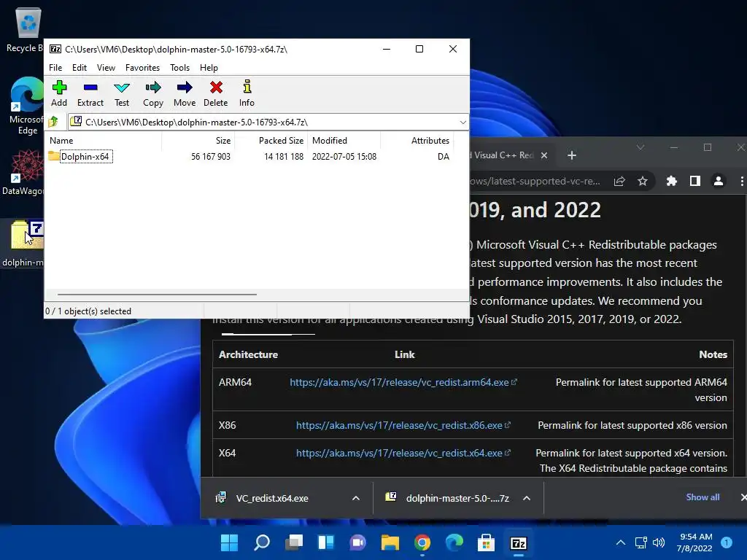Open the Favorites menu
Screen dimensions: 747x560
(x=142, y=68)
